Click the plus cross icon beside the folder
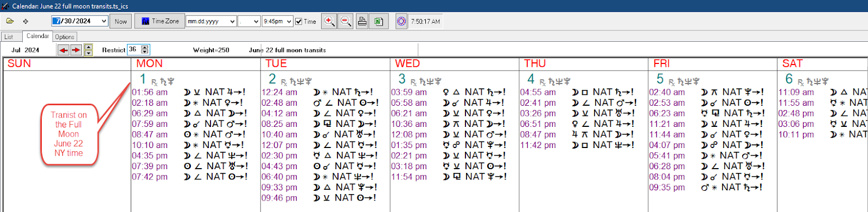Screen dimensions: 868x212 [x=25, y=21]
